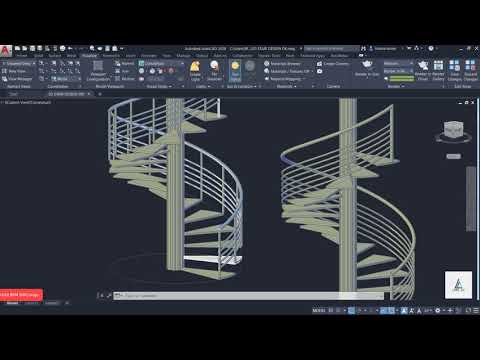
Task: Open the Quick Access toolbar customize dropdown
Action: click(x=122, y=49)
